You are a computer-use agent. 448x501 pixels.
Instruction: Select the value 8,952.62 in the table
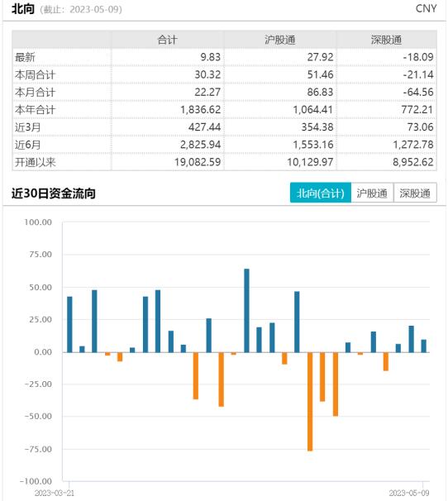(413, 162)
